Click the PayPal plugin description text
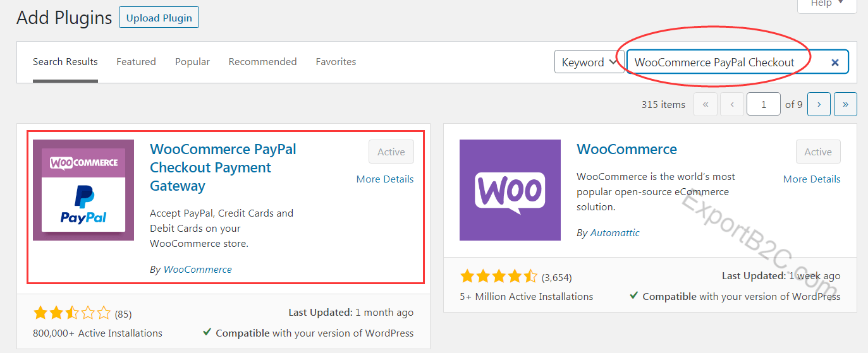The image size is (868, 353). point(222,228)
